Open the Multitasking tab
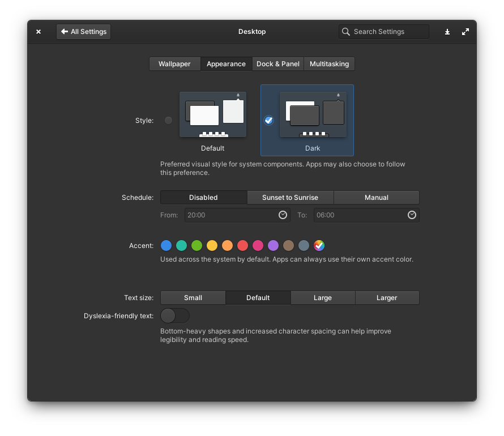This screenshot has width=504, height=436. (x=329, y=64)
